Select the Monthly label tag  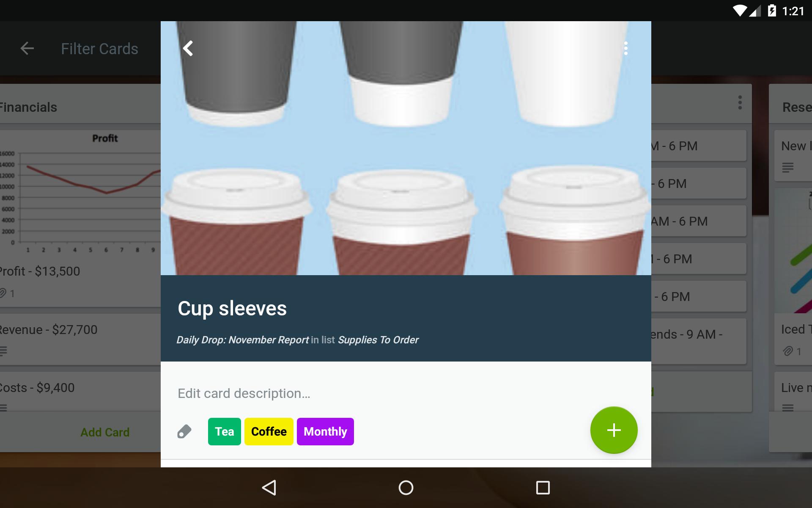(326, 431)
